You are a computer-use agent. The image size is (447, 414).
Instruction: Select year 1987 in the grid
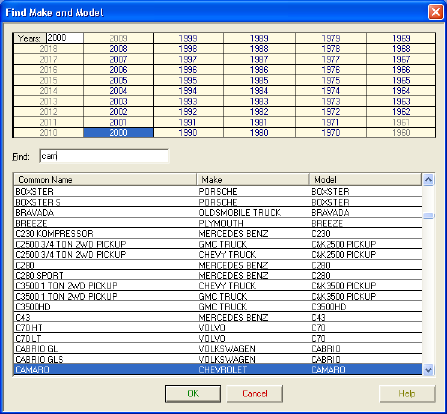pos(259,59)
